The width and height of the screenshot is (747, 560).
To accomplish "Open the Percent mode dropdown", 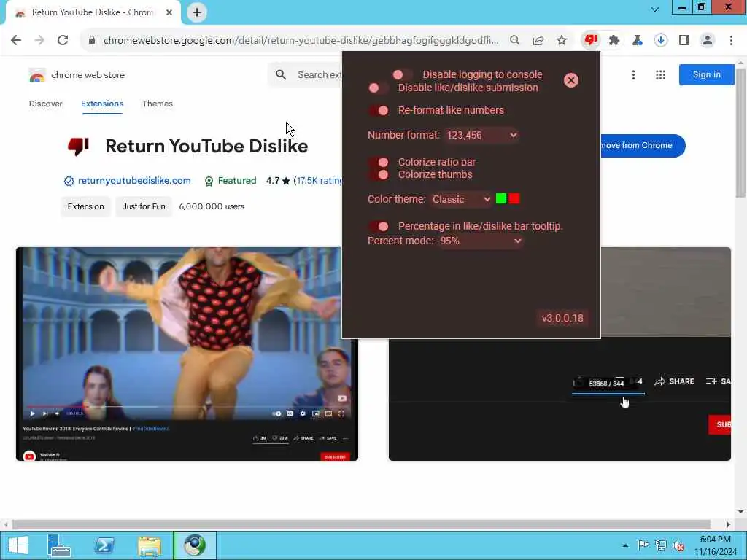I will (480, 241).
